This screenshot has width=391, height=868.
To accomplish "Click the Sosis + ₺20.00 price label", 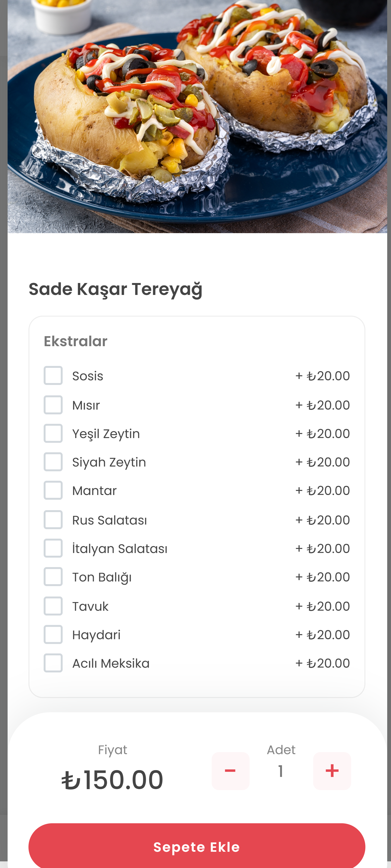I will pos(323,376).
